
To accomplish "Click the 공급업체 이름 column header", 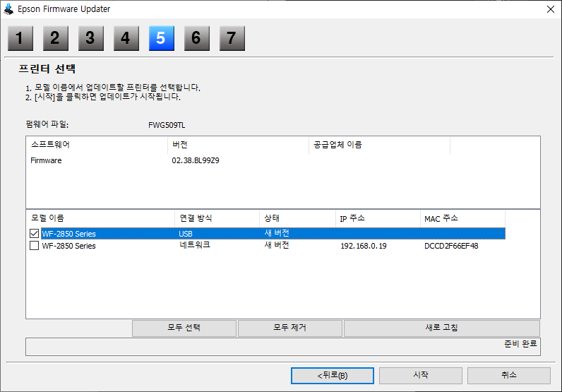I will tap(380, 145).
